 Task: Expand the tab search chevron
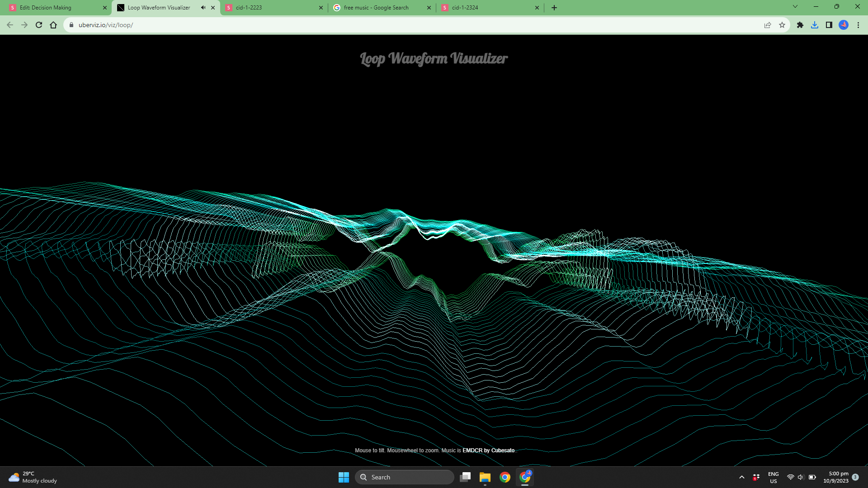pos(795,7)
